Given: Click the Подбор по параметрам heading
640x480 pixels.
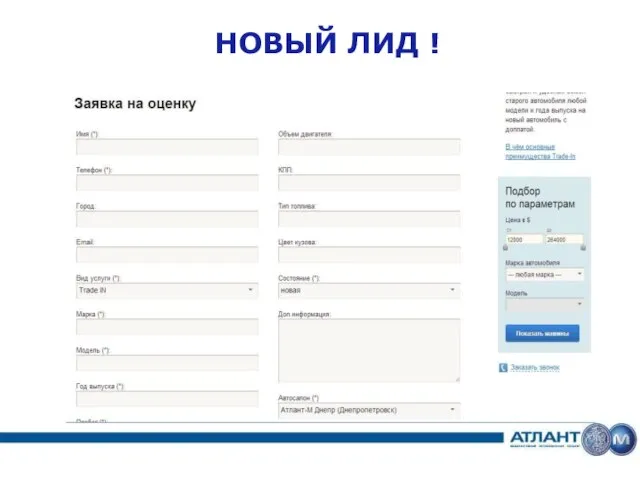Looking at the screenshot, I should click(540, 198).
